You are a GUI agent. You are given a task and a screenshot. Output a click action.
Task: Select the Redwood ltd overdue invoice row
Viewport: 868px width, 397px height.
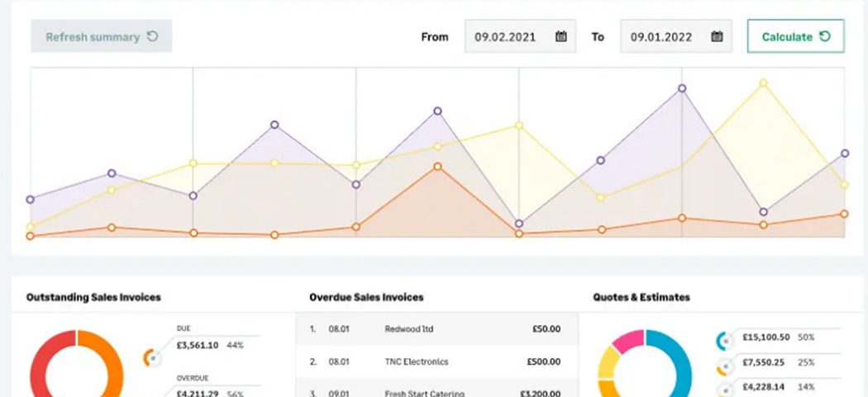click(x=436, y=329)
